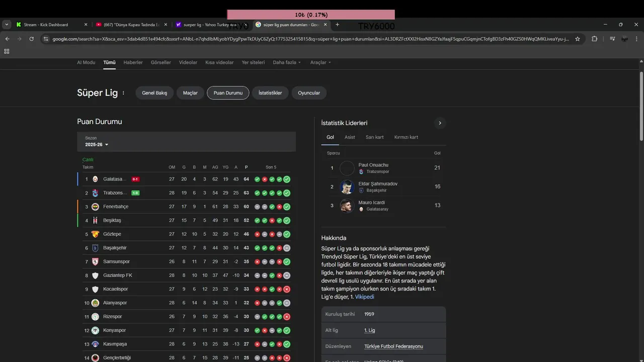Select the Kırmızı kart statistics tab
Screen dimensions: 644x362
tap(406, 137)
